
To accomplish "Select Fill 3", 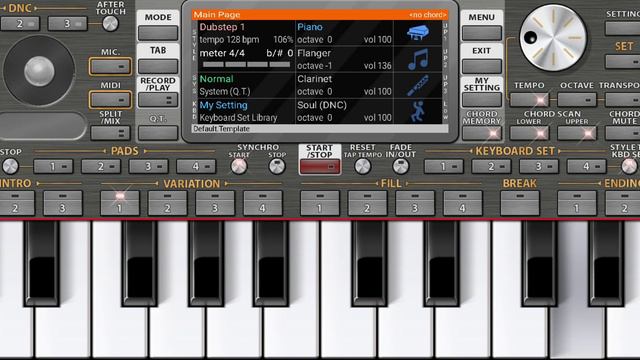I will click(x=415, y=203).
